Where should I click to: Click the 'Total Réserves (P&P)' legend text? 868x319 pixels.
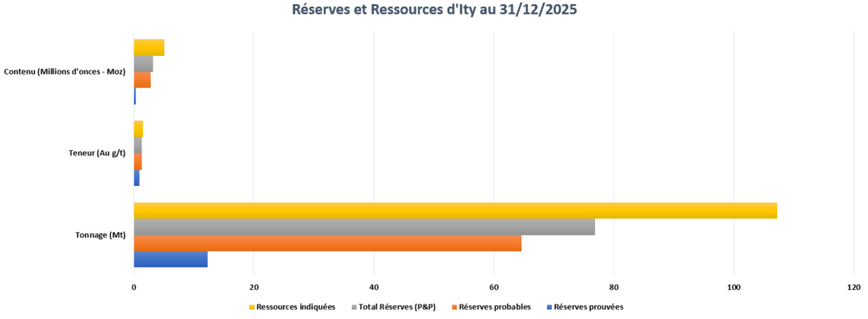(x=397, y=307)
